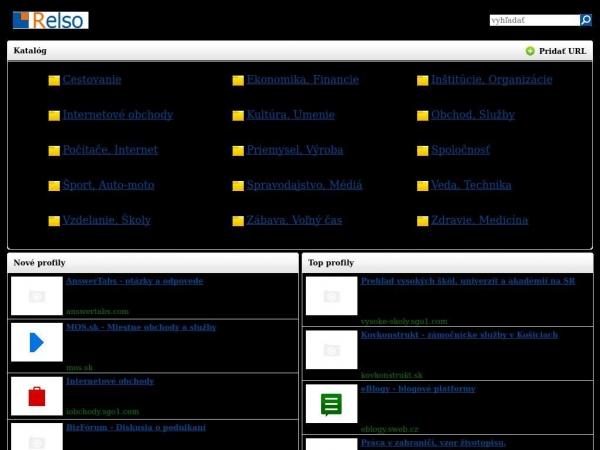Screen dimensions: 600x450
Task: Open the Veda, Technika category
Action: (471, 185)
